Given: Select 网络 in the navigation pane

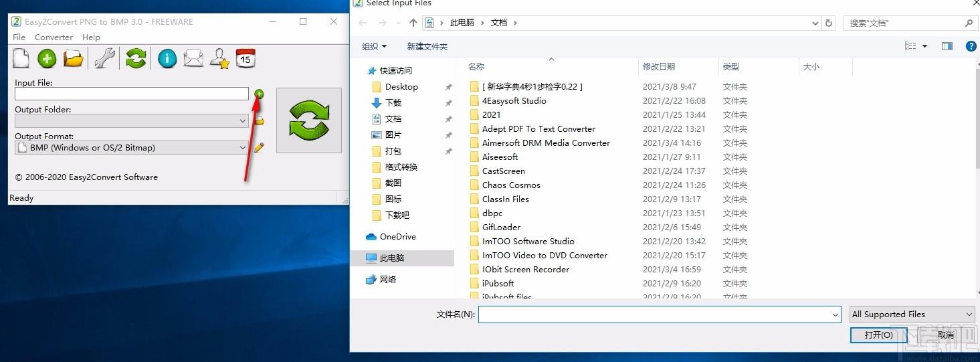Looking at the screenshot, I should coord(388,279).
